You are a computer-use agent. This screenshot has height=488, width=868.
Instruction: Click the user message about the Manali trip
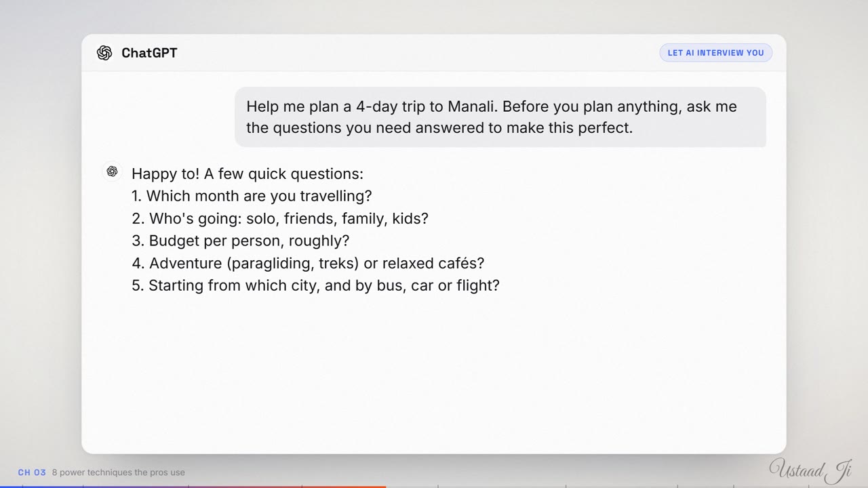click(x=500, y=117)
